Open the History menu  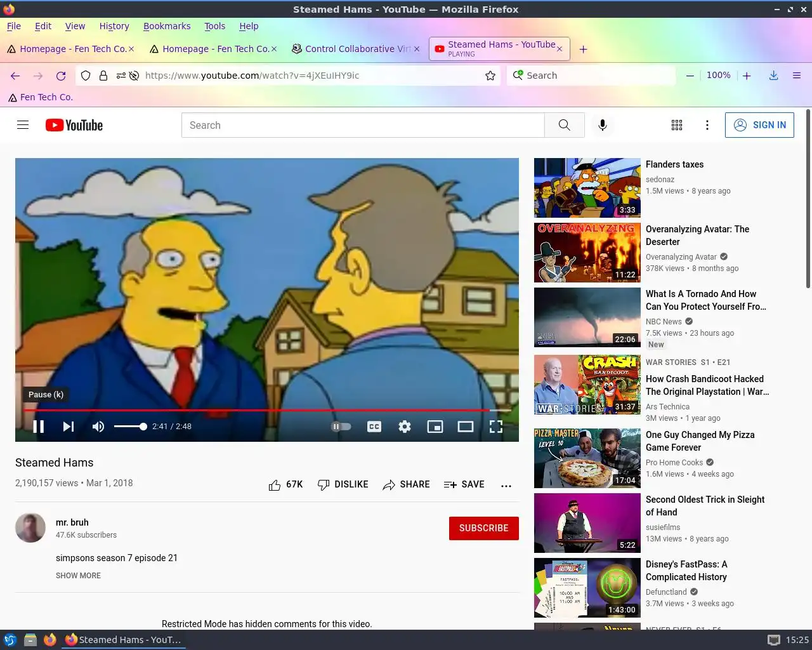114,26
